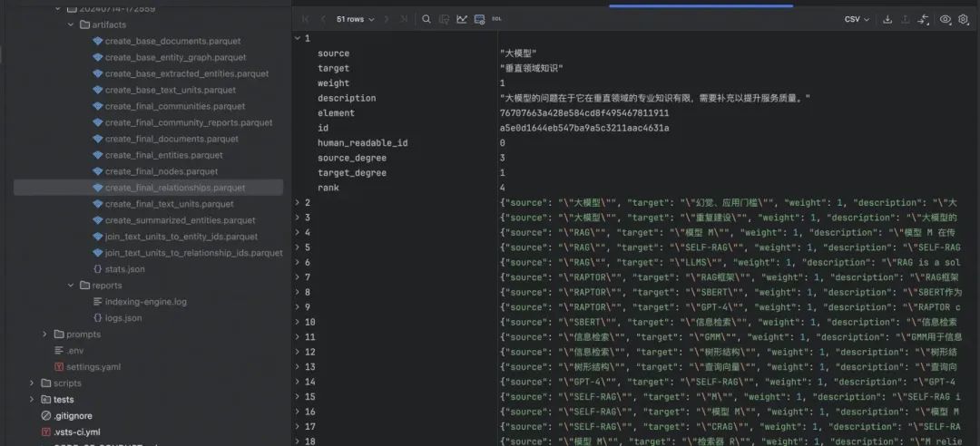Open create_final_nodes.parquet
Viewport: 980px width, 446px height.
[162, 171]
